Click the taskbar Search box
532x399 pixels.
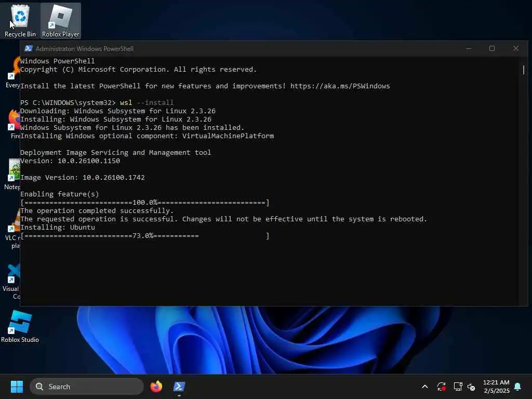(x=87, y=387)
